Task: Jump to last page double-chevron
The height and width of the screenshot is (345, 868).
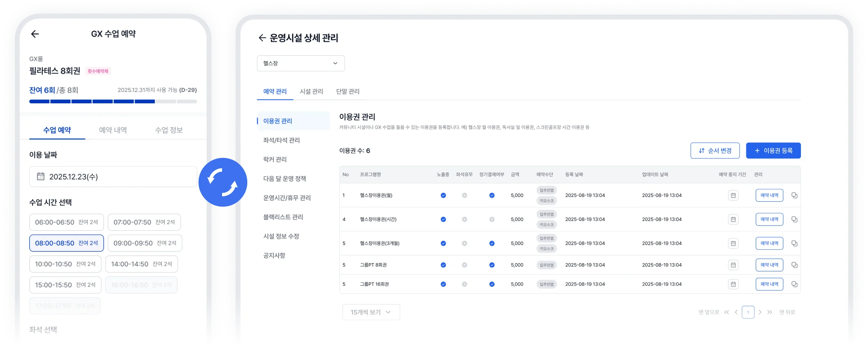Action: pyautogui.click(x=770, y=312)
